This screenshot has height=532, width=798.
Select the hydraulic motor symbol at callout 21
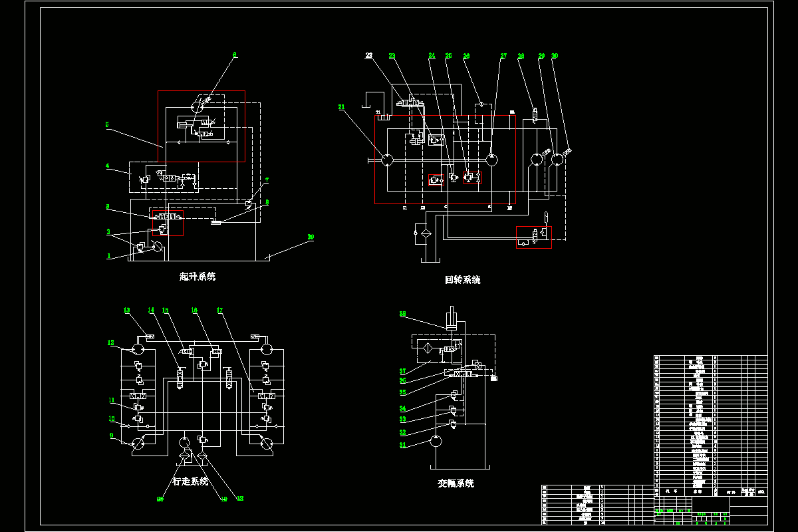[x=387, y=160]
